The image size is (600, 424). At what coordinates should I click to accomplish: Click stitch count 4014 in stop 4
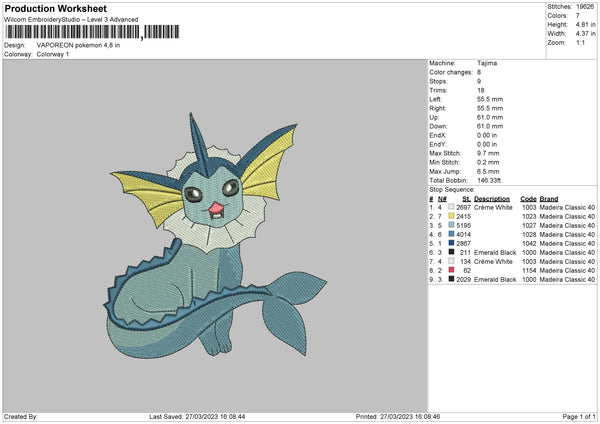point(463,235)
